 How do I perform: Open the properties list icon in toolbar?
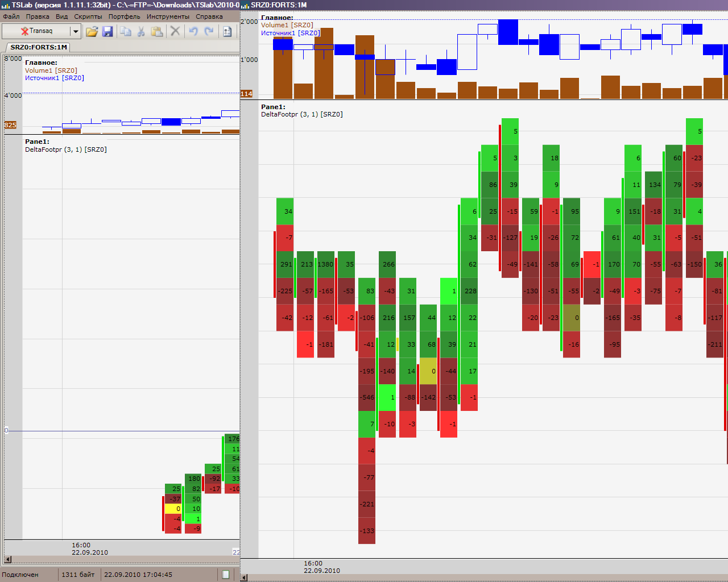[227, 31]
